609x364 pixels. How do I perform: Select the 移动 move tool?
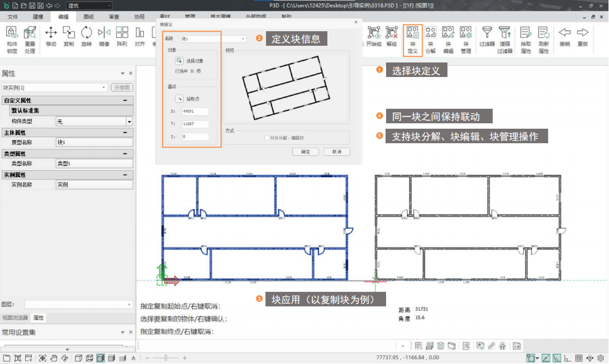tap(51, 37)
